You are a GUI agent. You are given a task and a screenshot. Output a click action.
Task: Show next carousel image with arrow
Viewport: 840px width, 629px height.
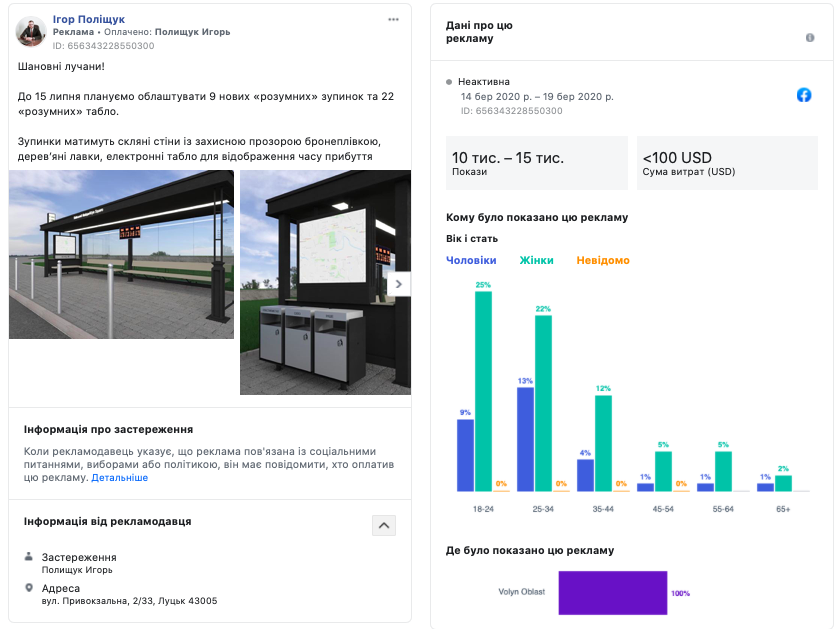click(398, 284)
